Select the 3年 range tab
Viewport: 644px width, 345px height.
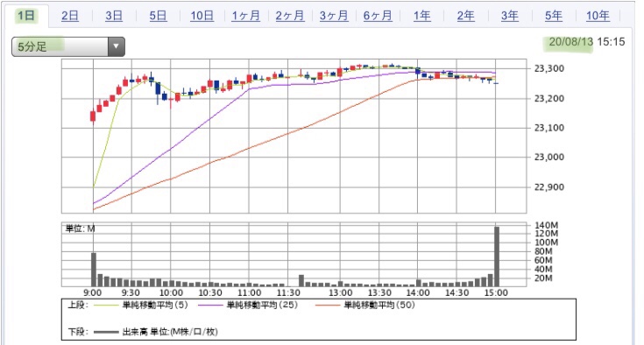coord(510,16)
